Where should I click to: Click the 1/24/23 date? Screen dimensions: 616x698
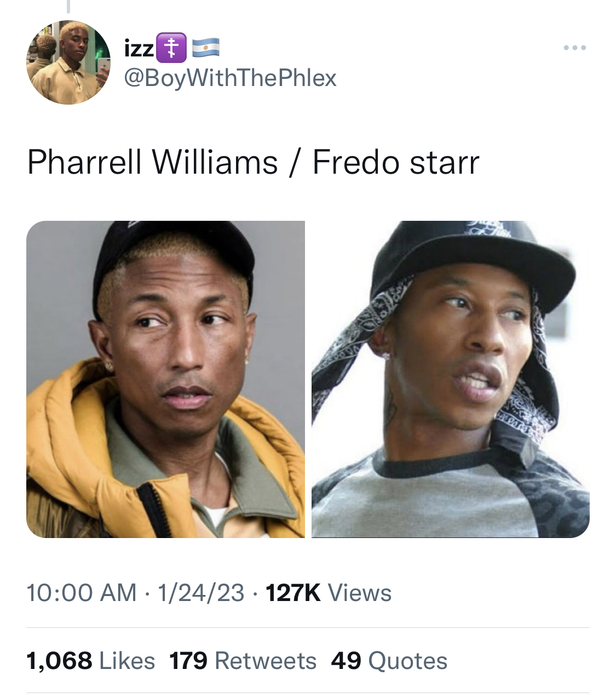(x=200, y=593)
